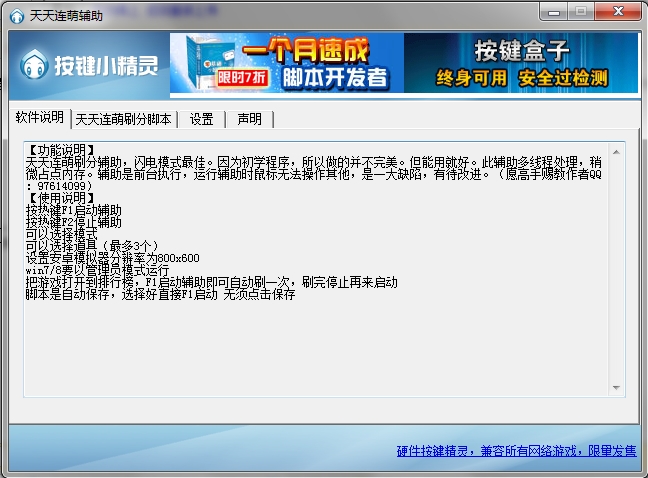Open the 一个月速成 脚本开发者 banner ad
The width and height of the screenshot is (648, 478).
coord(286,63)
